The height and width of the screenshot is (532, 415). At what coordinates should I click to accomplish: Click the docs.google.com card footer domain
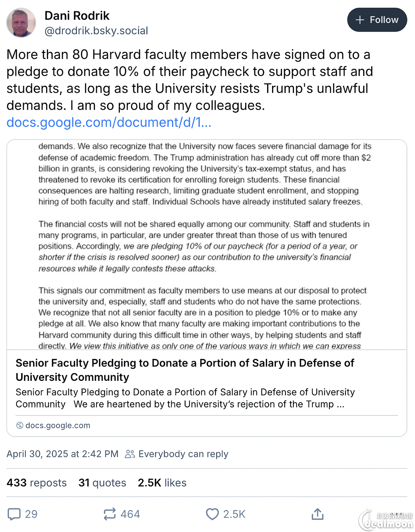(x=58, y=425)
